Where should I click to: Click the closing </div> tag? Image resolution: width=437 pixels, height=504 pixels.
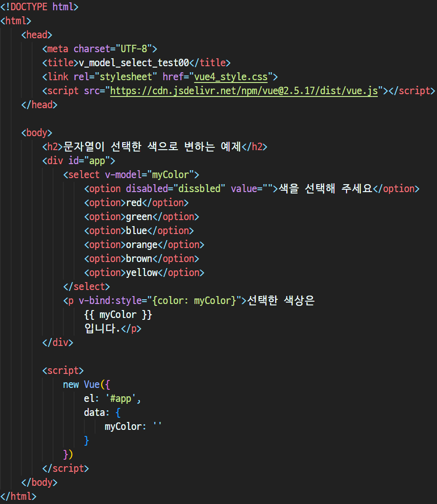point(57,343)
